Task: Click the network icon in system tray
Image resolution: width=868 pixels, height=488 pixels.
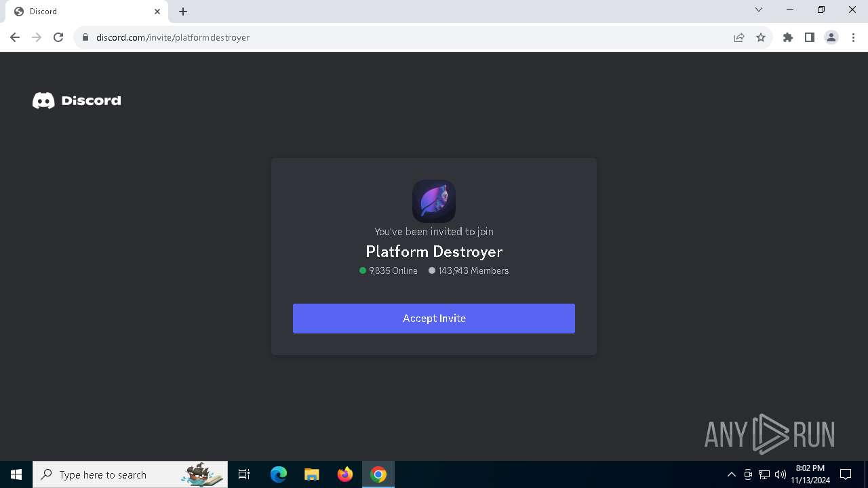Action: (764, 474)
